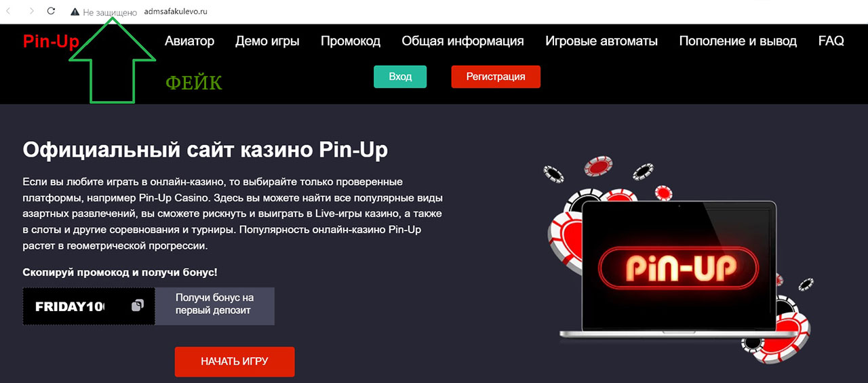
Task: Click the browser reload icon
Action: [x=52, y=12]
